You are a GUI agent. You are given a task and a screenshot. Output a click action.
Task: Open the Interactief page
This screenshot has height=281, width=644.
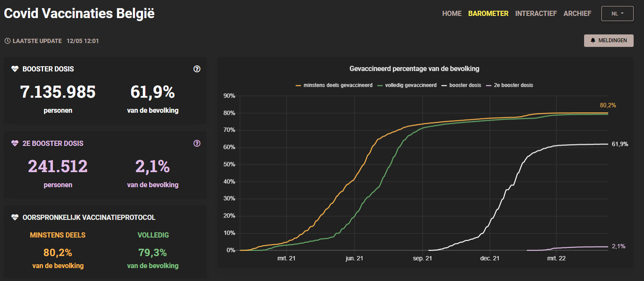coord(536,13)
